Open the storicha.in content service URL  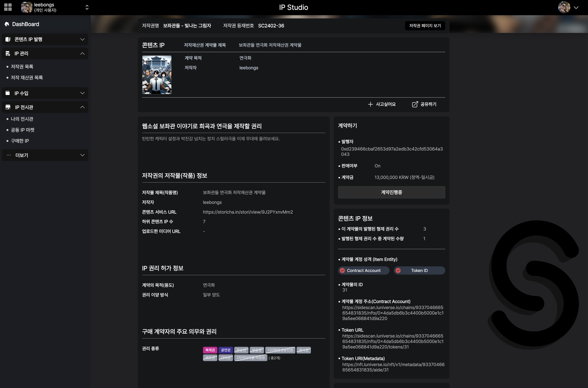click(248, 212)
